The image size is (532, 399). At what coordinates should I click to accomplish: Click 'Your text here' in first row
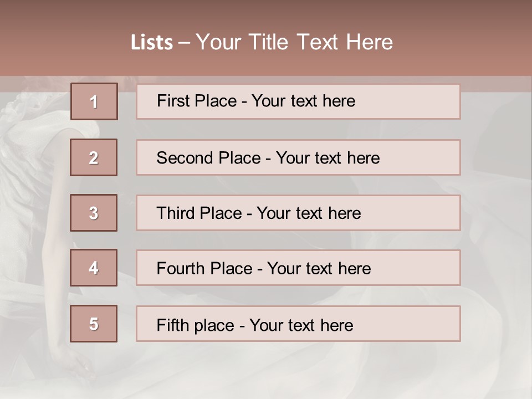(x=303, y=101)
